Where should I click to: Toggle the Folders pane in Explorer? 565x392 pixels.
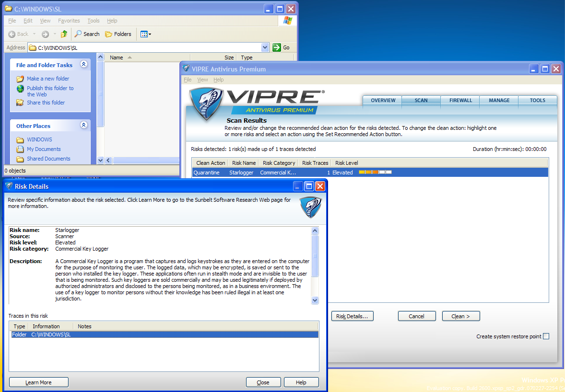tap(118, 34)
